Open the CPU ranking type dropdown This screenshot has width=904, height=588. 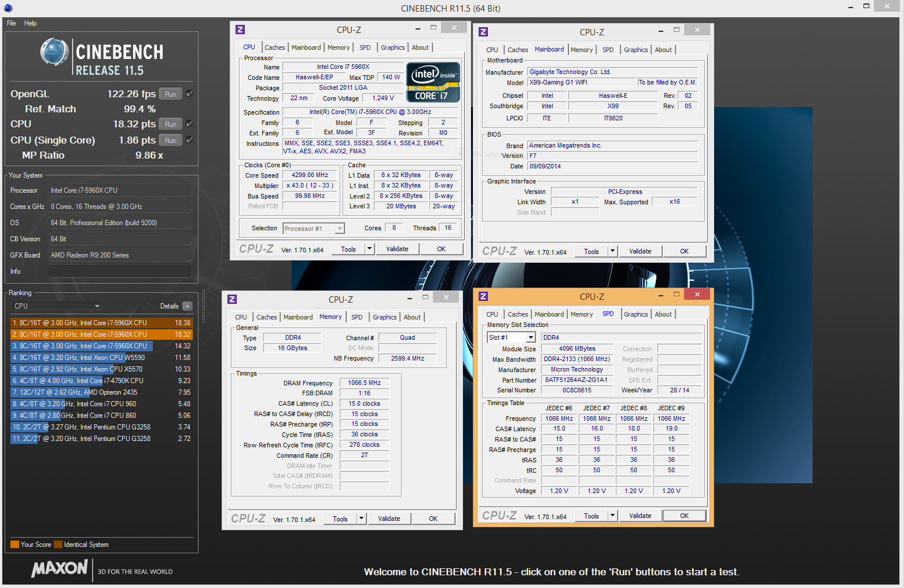[x=57, y=306]
